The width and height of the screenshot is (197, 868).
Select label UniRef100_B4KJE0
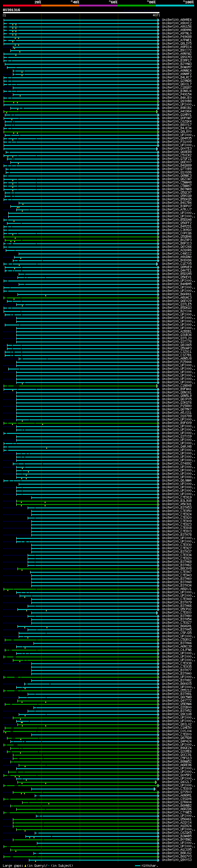tap(177, 98)
